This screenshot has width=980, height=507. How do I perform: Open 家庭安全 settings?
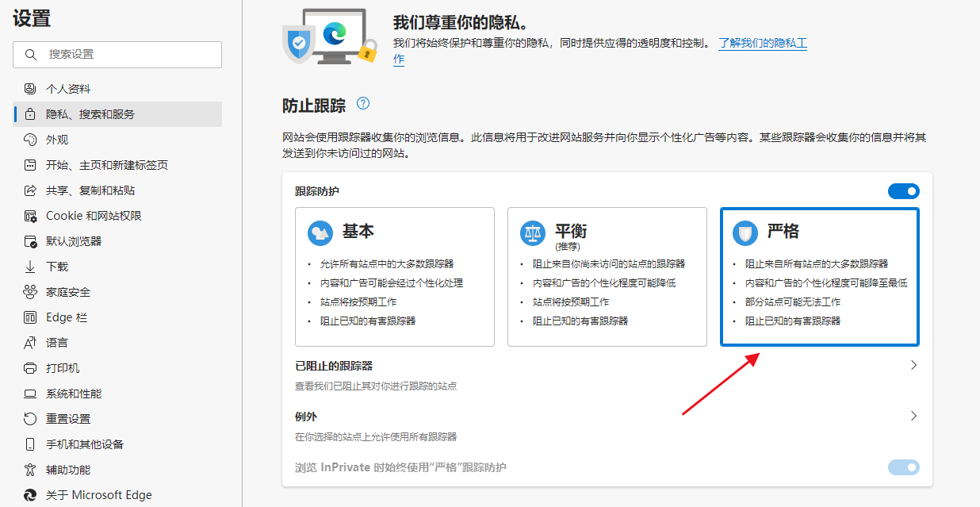[x=117, y=292]
